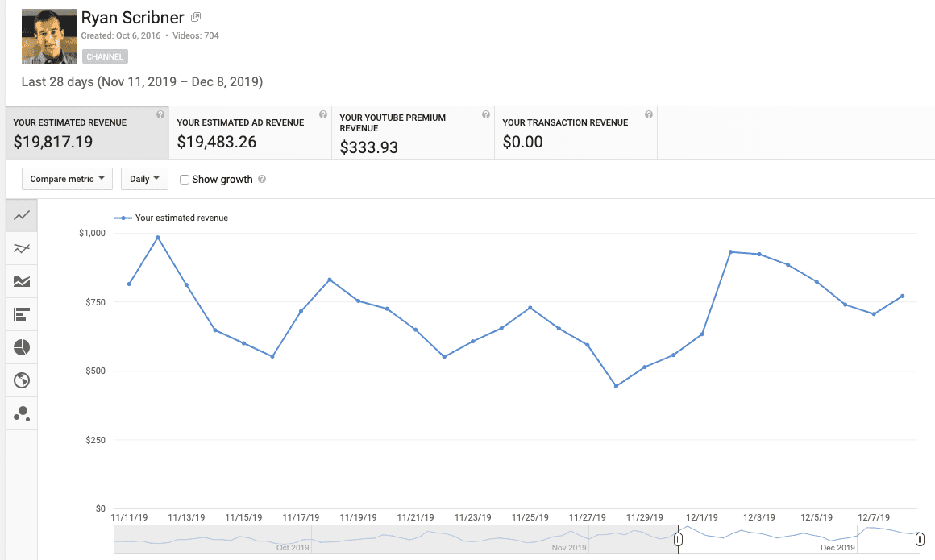Click the Ryan Scribner channel avatar
935x560 pixels.
(x=49, y=35)
